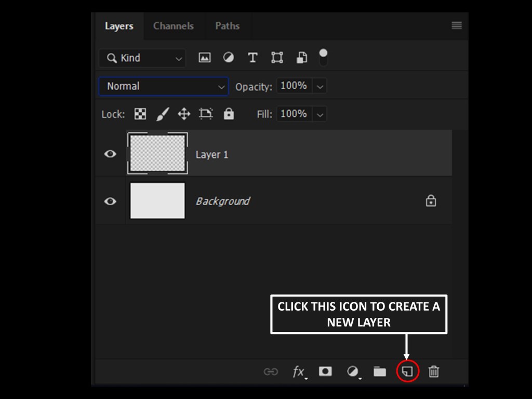
Task: Toggle layer filtering switch
Action: point(323,57)
